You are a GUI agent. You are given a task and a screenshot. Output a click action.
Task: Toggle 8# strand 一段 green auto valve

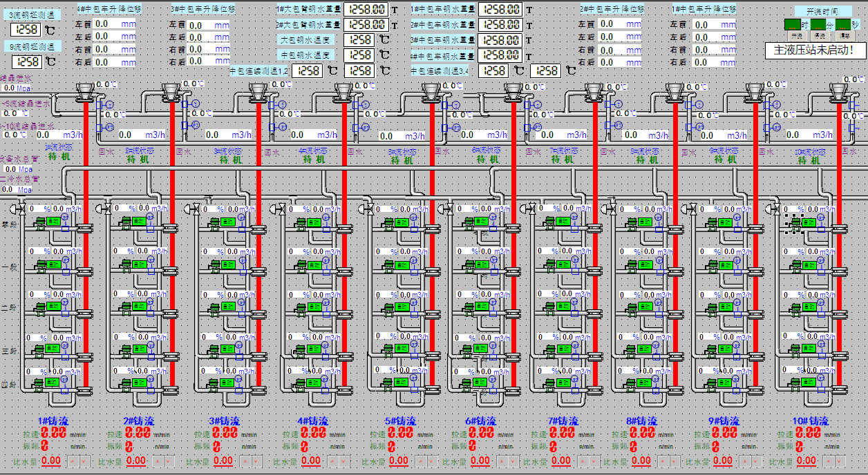click(644, 264)
